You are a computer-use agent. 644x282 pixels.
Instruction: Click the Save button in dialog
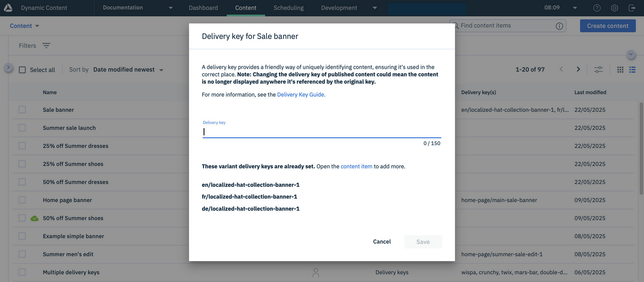[423, 242]
